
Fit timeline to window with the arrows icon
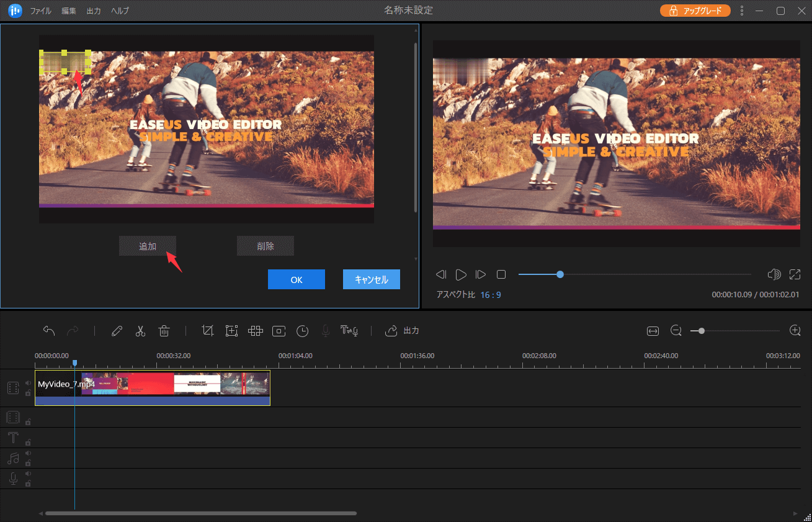pos(653,331)
